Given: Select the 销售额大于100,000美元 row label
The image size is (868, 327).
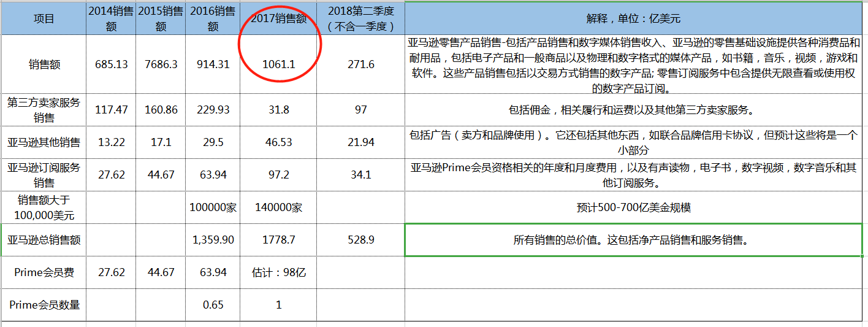Looking at the screenshot, I should (44, 207).
